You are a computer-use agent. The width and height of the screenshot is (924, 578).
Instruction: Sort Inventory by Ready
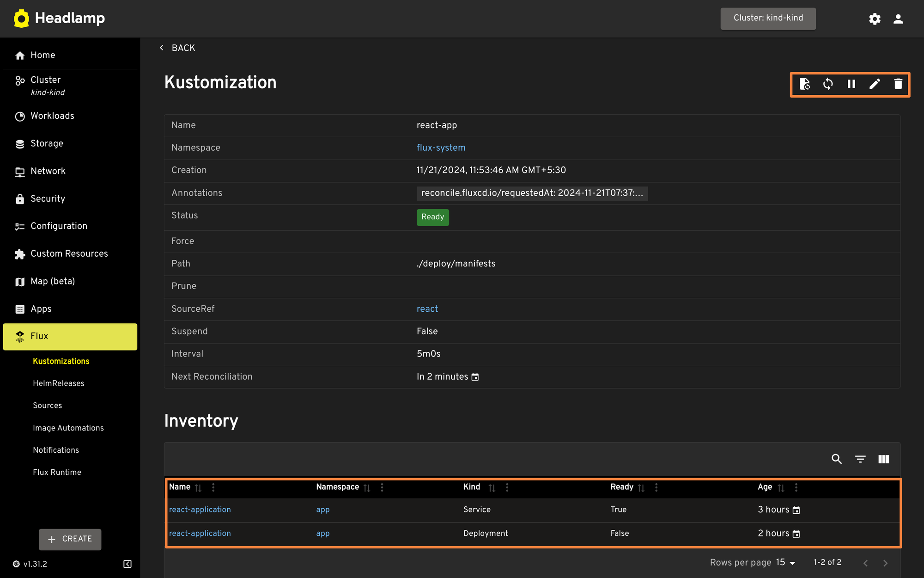pyautogui.click(x=641, y=488)
